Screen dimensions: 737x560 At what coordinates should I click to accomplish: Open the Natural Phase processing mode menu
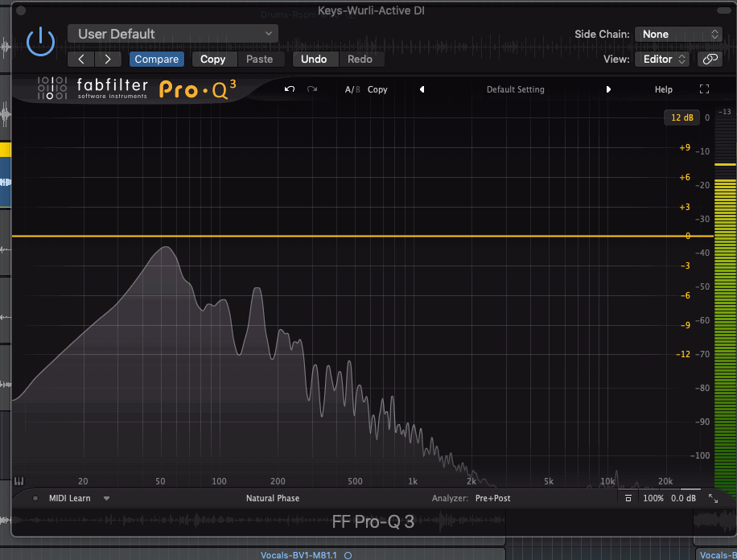point(273,498)
